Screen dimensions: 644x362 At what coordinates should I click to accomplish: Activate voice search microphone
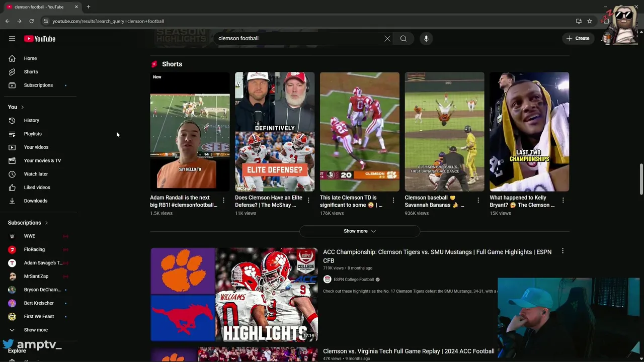(426, 38)
